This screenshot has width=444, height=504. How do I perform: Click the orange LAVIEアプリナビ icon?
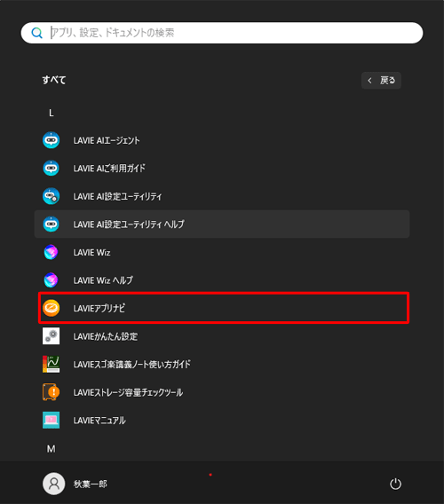[52, 308]
